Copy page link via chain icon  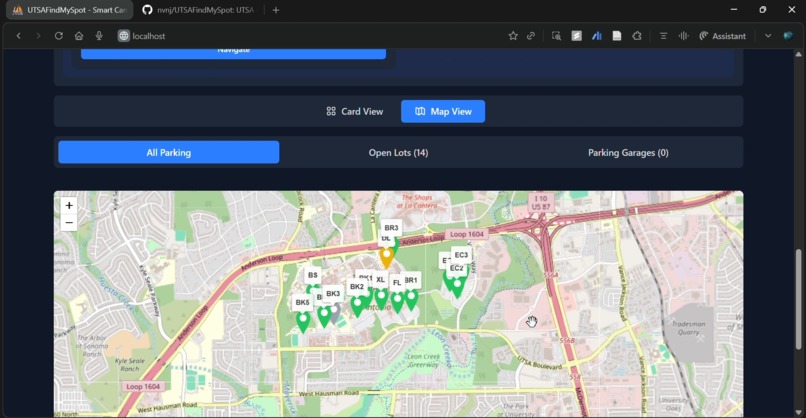(531, 36)
